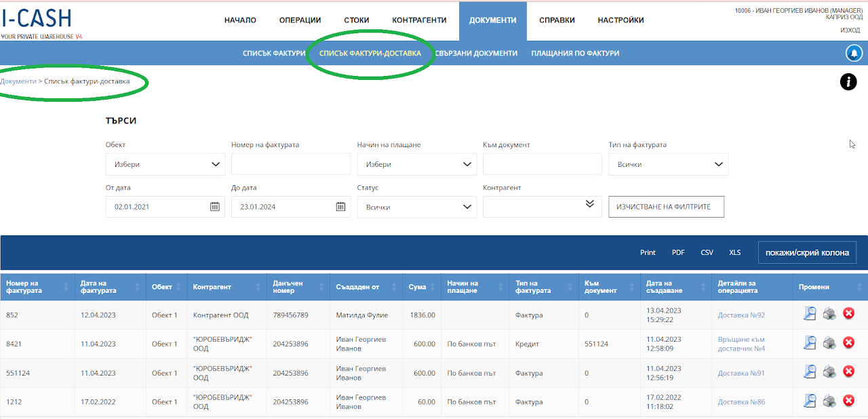Screen dimensions: 868x419
Task: View invoice 852 with magnifier icon
Action: pyautogui.click(x=810, y=313)
